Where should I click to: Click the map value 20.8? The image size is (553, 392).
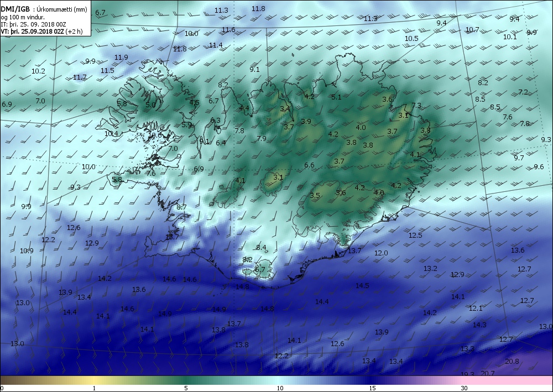point(512,362)
